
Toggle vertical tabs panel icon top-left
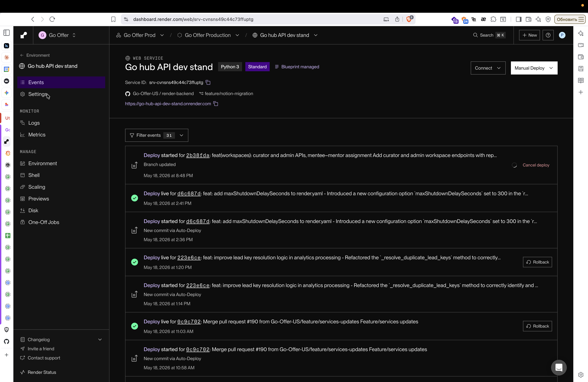(7, 33)
